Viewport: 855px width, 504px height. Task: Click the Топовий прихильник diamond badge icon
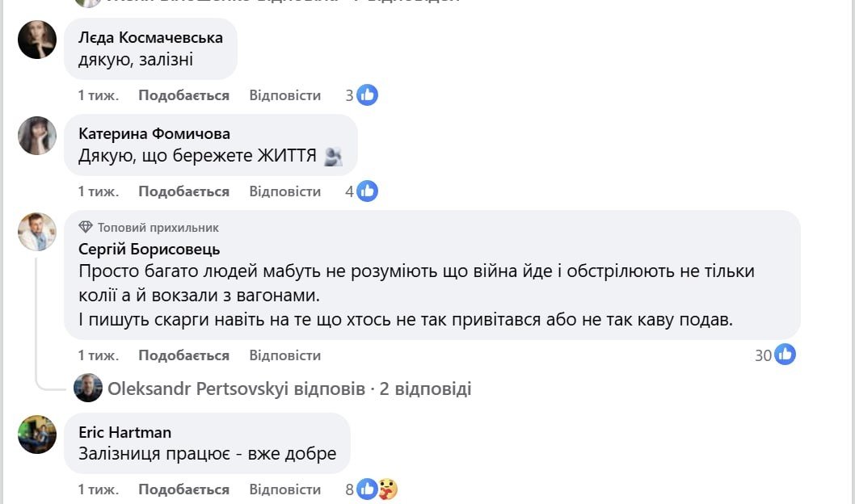(86, 228)
